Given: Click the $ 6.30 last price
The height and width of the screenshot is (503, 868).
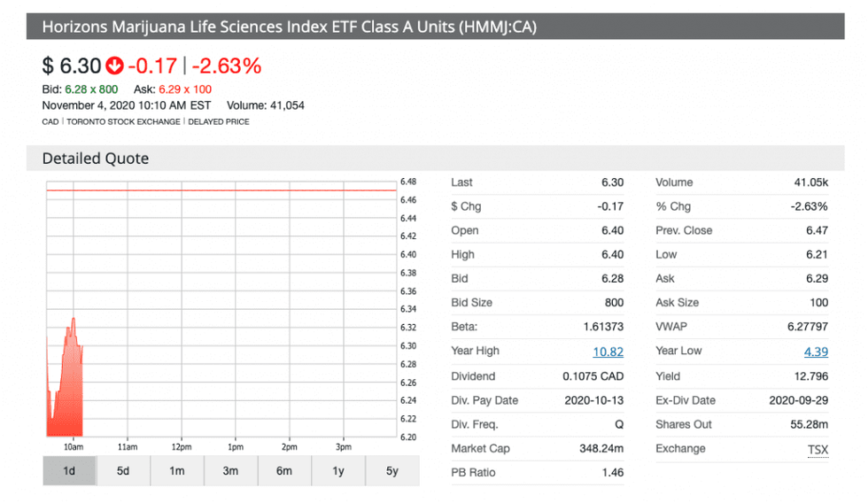Looking at the screenshot, I should pos(71,66).
